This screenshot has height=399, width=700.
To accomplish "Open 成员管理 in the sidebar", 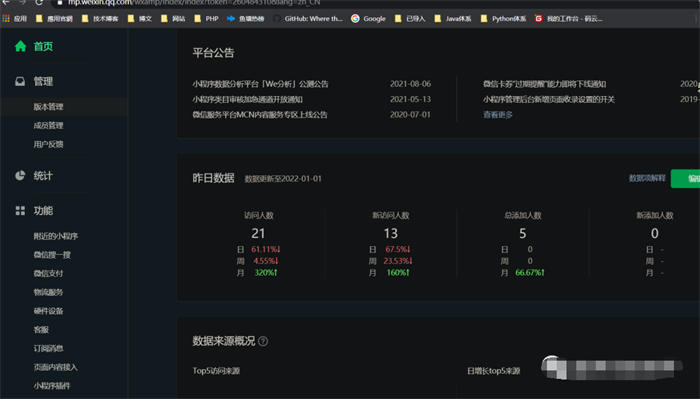I will coord(48,125).
